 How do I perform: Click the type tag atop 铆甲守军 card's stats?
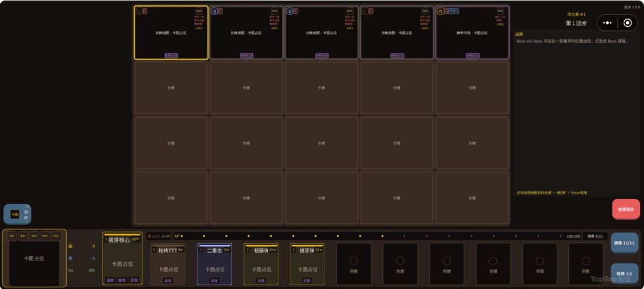500,11
